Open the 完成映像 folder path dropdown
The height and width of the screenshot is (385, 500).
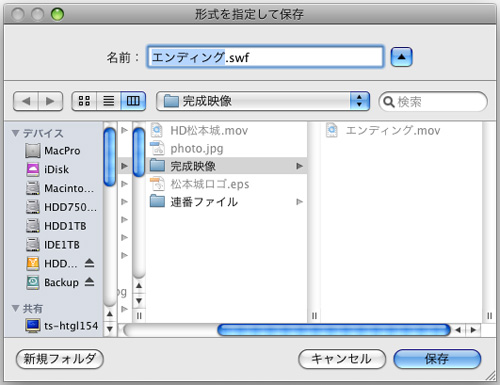(263, 101)
